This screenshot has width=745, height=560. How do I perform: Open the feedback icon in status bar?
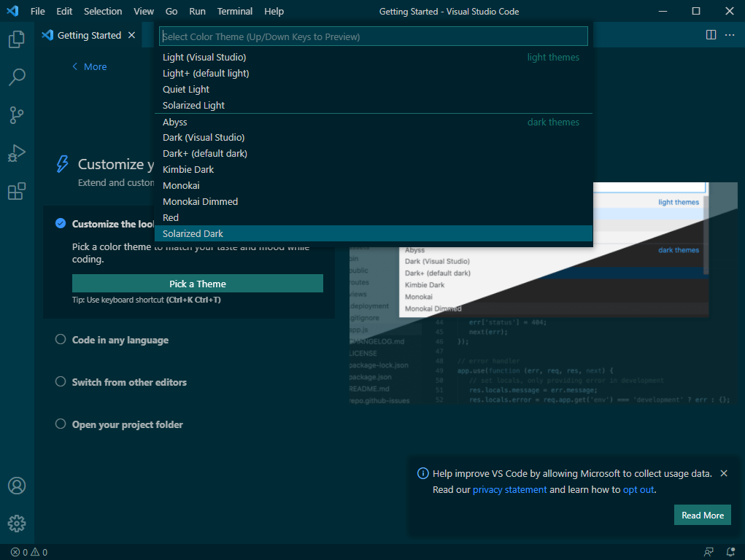point(709,552)
